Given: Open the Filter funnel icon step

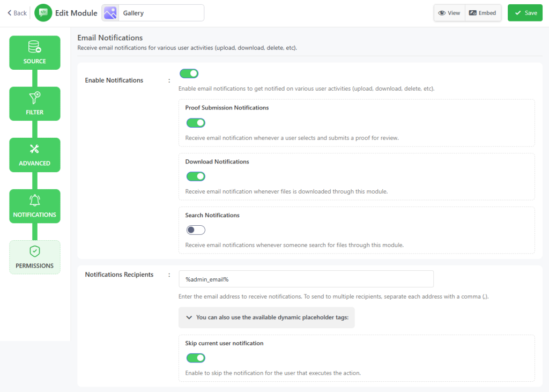Looking at the screenshot, I should [35, 98].
